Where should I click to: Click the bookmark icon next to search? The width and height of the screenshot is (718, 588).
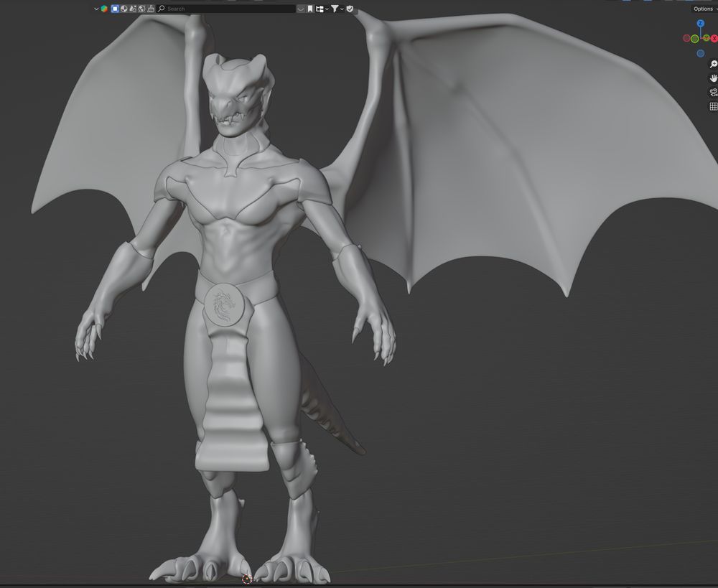[310, 9]
